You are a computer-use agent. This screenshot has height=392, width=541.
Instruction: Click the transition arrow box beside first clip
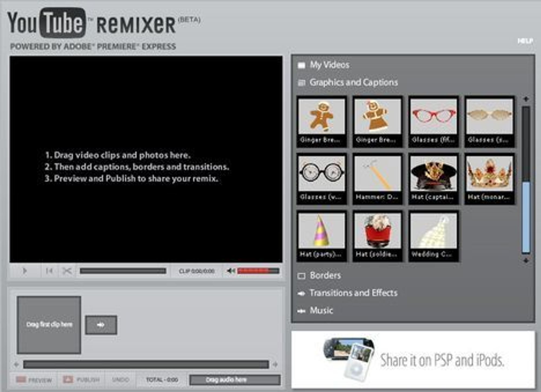coord(101,325)
